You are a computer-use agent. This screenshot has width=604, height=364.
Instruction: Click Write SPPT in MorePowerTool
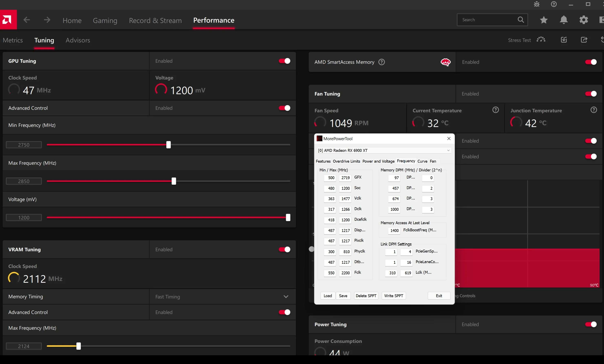pos(393,296)
